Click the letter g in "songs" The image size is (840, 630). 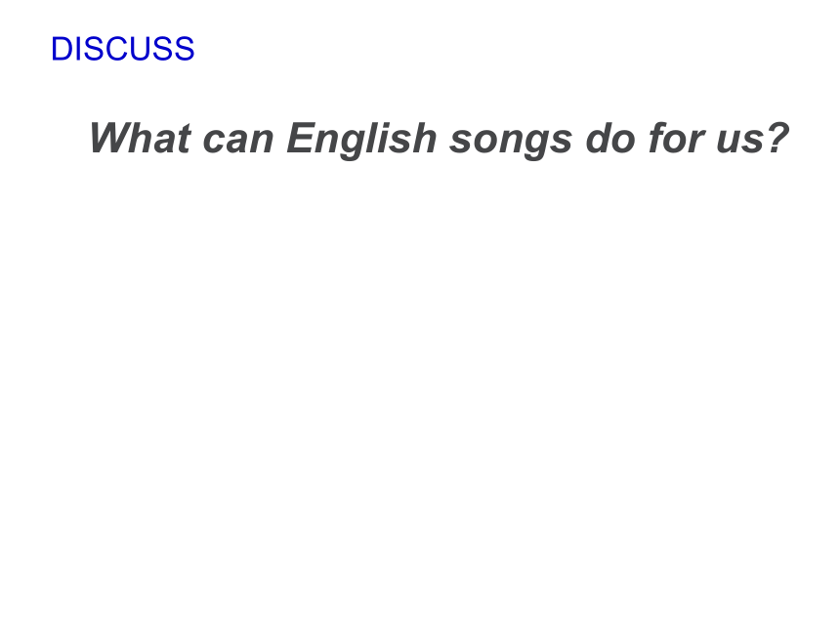(x=538, y=146)
